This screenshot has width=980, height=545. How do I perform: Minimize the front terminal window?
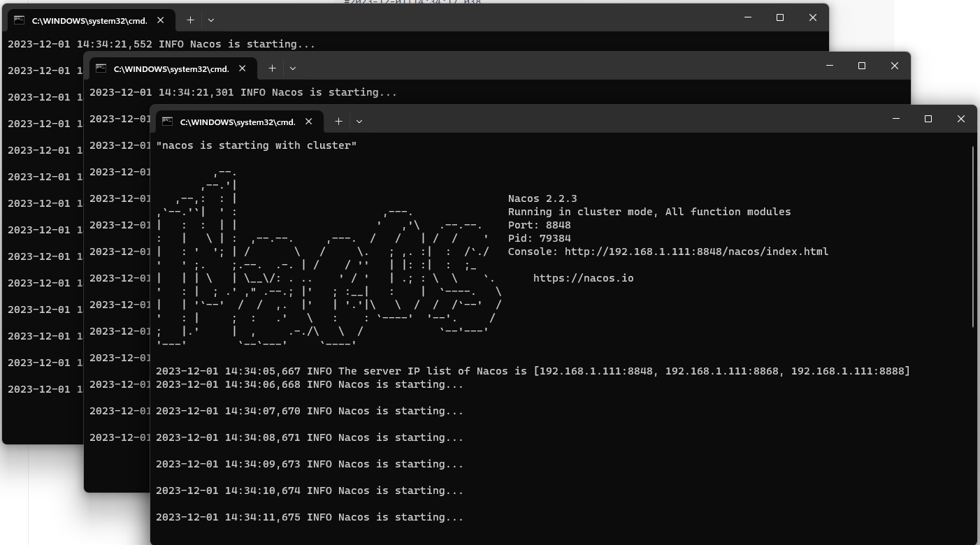(896, 119)
